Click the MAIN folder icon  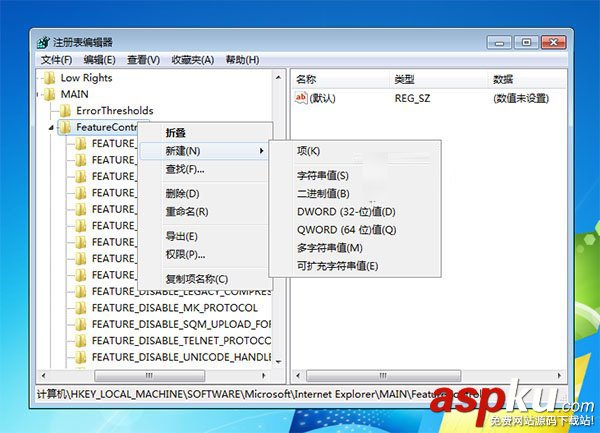pyautogui.click(x=49, y=94)
